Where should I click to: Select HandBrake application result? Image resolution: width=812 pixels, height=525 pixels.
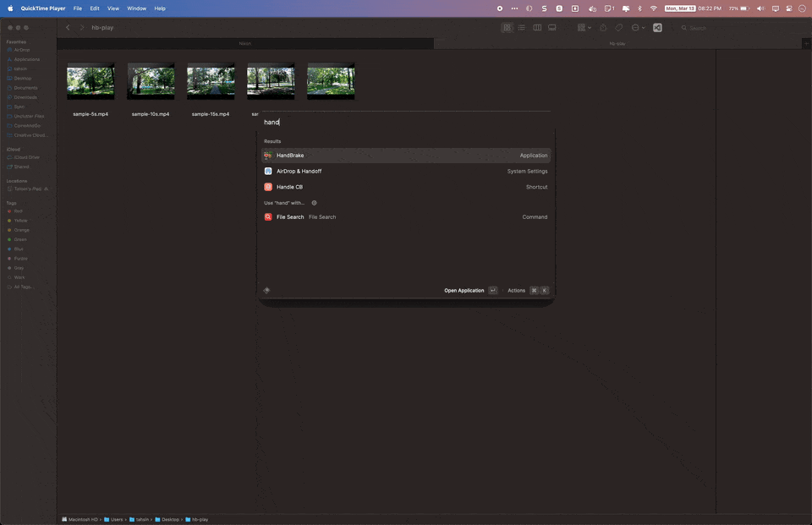tap(406, 156)
